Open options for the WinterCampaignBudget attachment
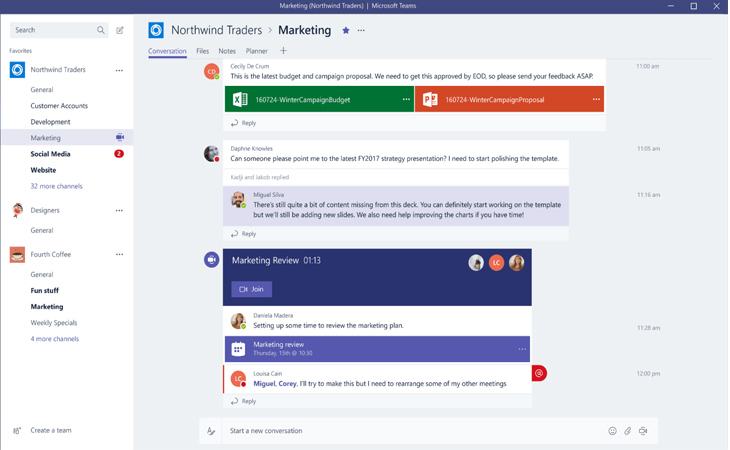Viewport: 730px width, 450px height. [406, 99]
